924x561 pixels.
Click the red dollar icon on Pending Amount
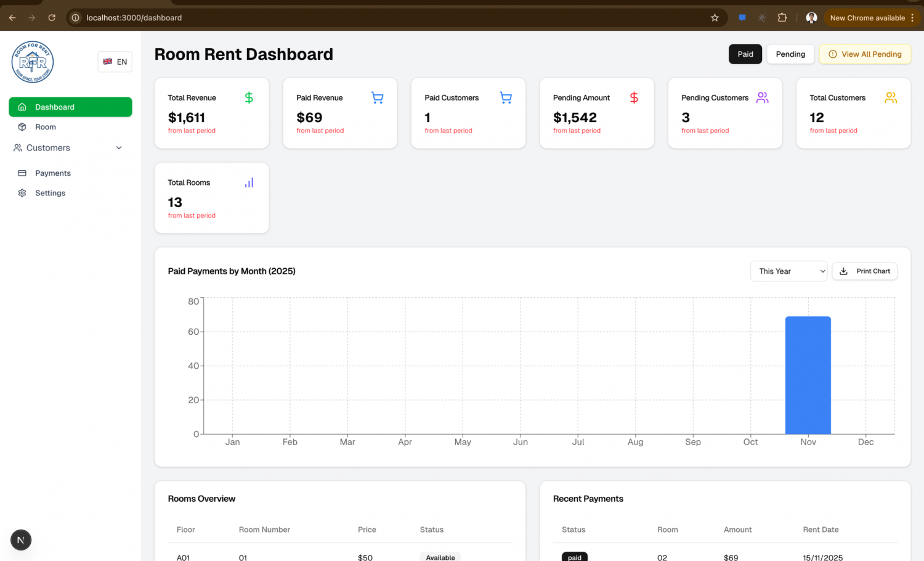click(634, 97)
